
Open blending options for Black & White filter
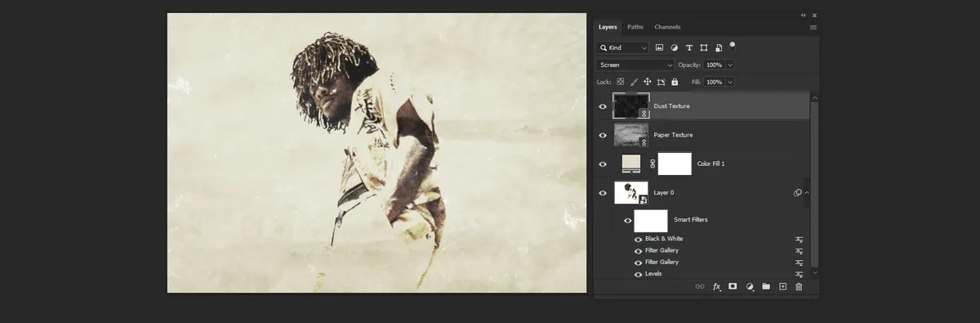pyautogui.click(x=800, y=240)
